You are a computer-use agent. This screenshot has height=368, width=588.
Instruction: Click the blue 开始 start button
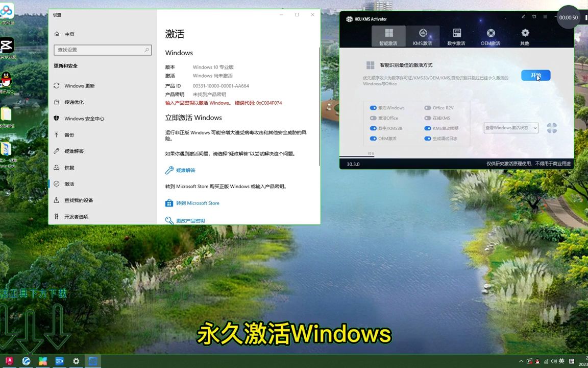[535, 75]
